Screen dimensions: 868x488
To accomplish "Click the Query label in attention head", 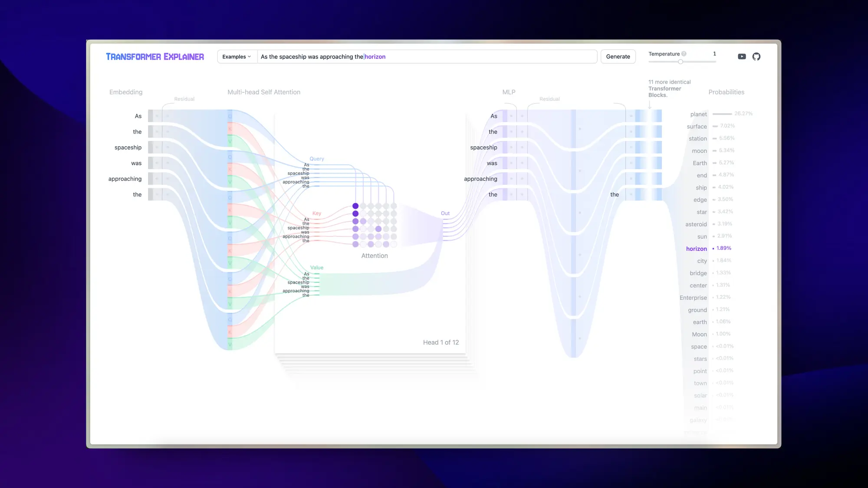I will 317,159.
